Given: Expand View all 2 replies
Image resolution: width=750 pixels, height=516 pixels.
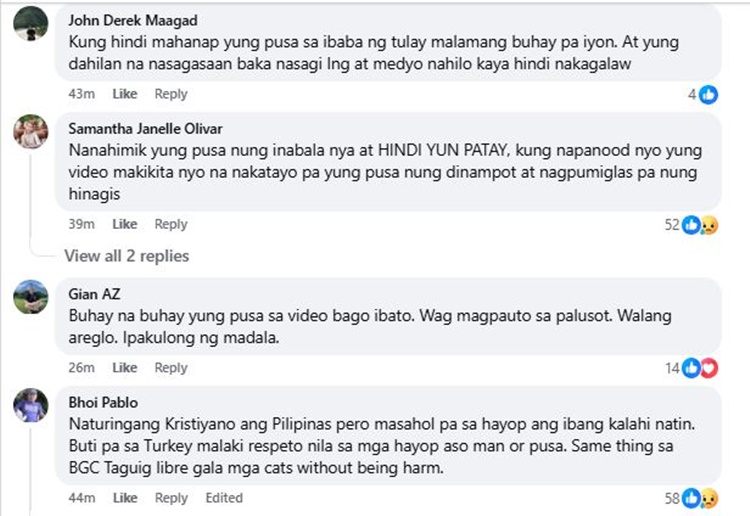Looking at the screenshot, I should [x=127, y=256].
